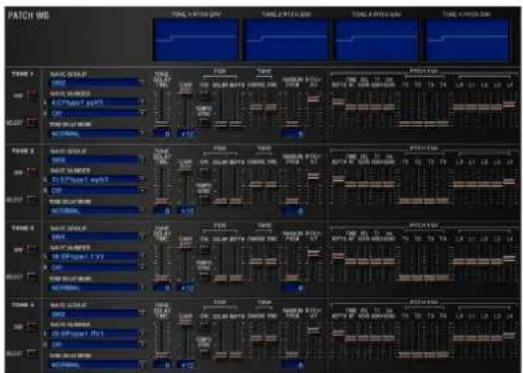
Task: Open the Tone 1 Wave Group dropdown
Action: [96, 83]
